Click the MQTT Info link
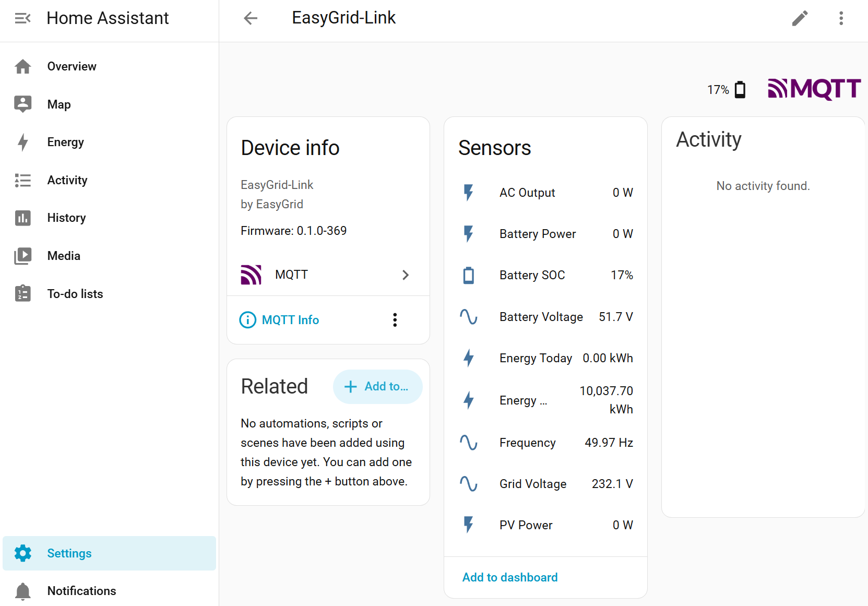868x606 pixels. coord(290,319)
